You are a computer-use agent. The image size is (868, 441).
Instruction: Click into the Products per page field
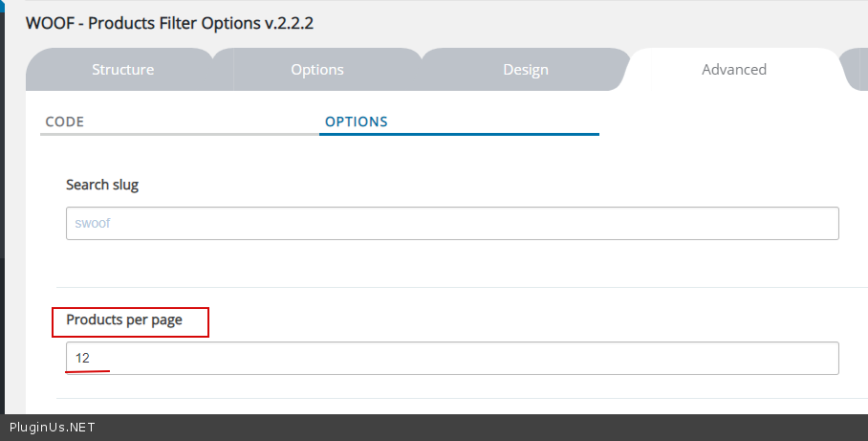pos(452,359)
